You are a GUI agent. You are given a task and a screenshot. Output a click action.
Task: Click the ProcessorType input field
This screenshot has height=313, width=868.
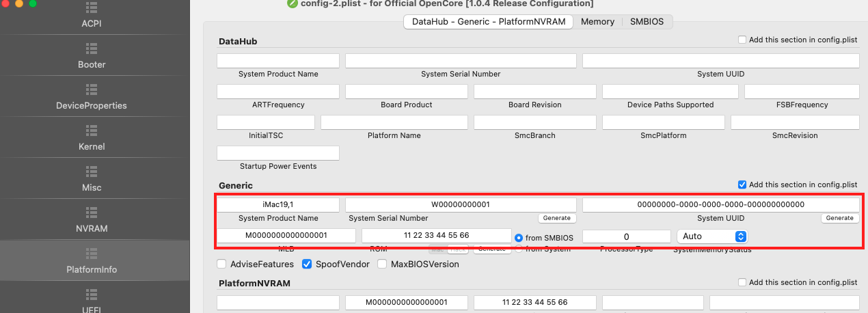click(x=626, y=236)
